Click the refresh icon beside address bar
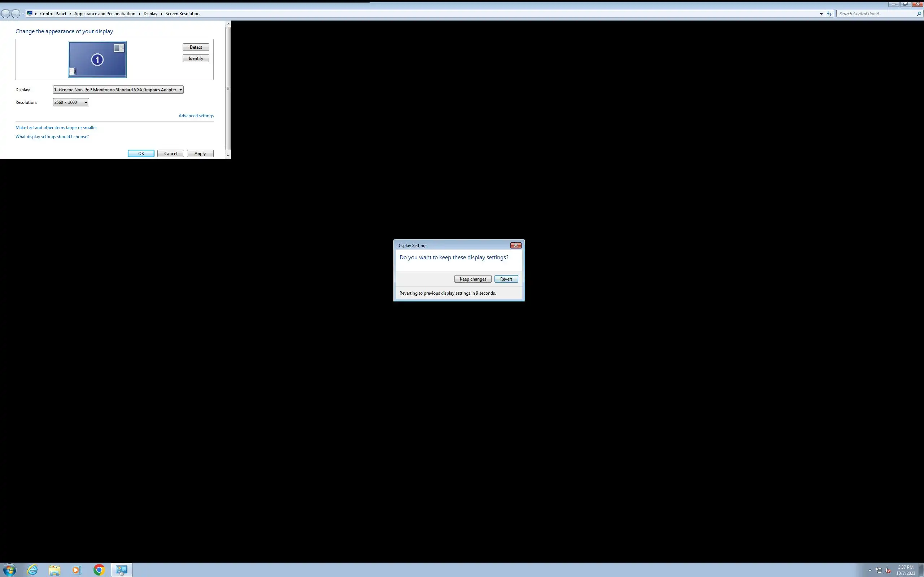The width and height of the screenshot is (924, 577). [x=829, y=14]
